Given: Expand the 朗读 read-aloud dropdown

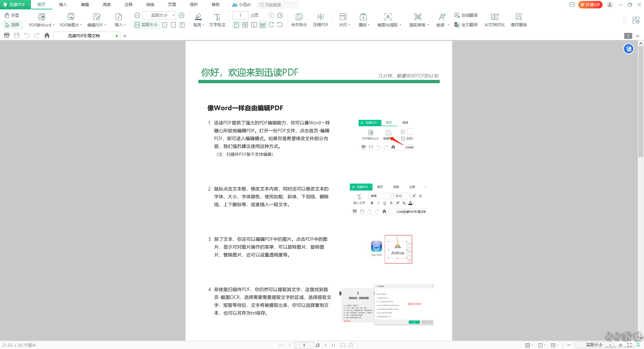Looking at the screenshot, I should 448,25.
